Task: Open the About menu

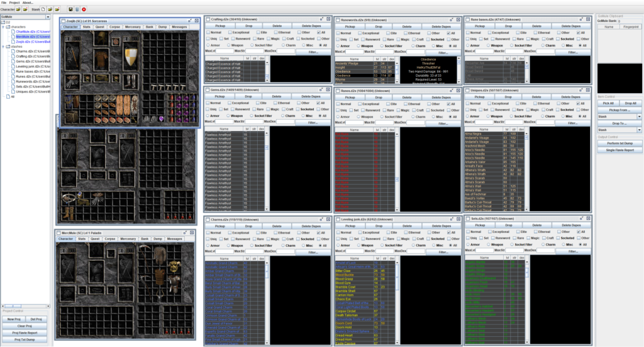Action: (28, 3)
